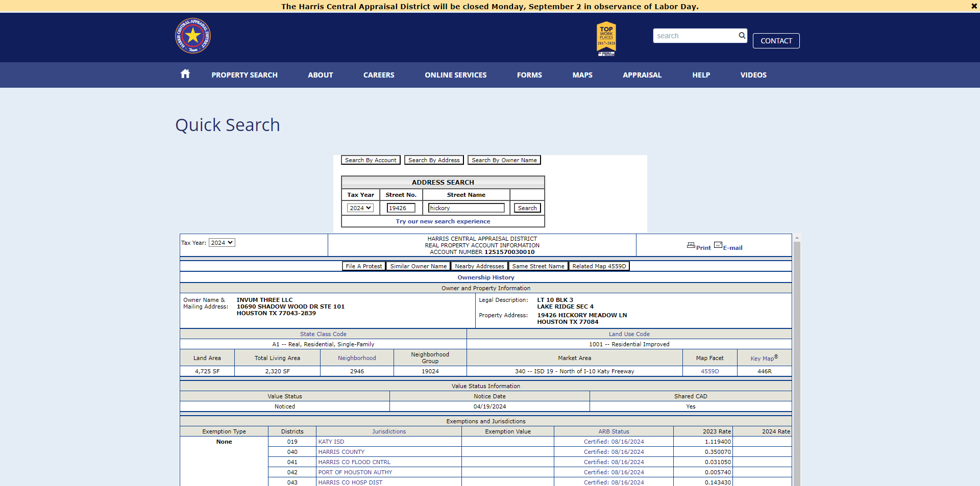Click Certified 08/16/2024 for KATY ISD
The image size is (980, 486).
pyautogui.click(x=614, y=442)
